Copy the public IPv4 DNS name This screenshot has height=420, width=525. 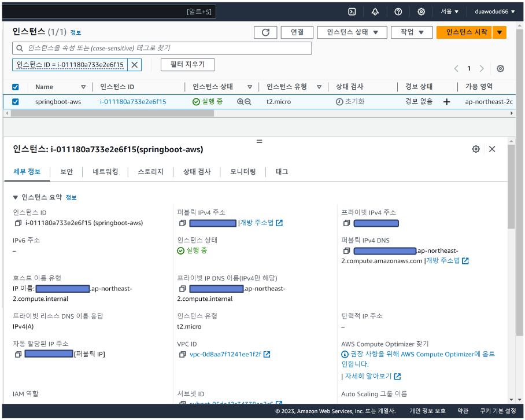point(346,251)
